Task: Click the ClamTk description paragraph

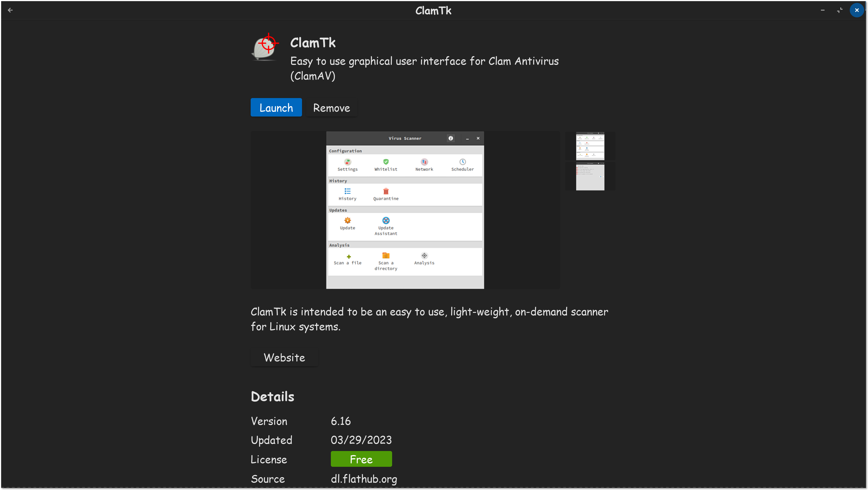Action: pos(429,319)
